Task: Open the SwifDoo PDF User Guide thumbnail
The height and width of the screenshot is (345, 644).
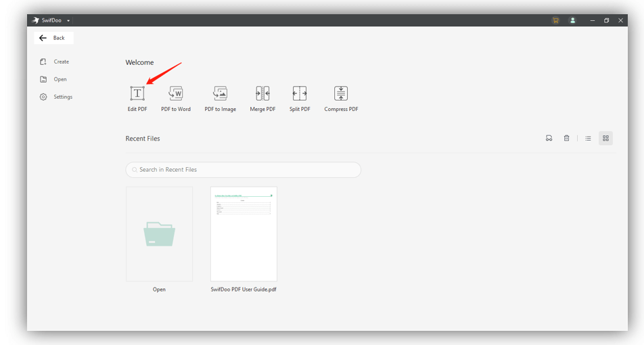Action: tap(244, 234)
